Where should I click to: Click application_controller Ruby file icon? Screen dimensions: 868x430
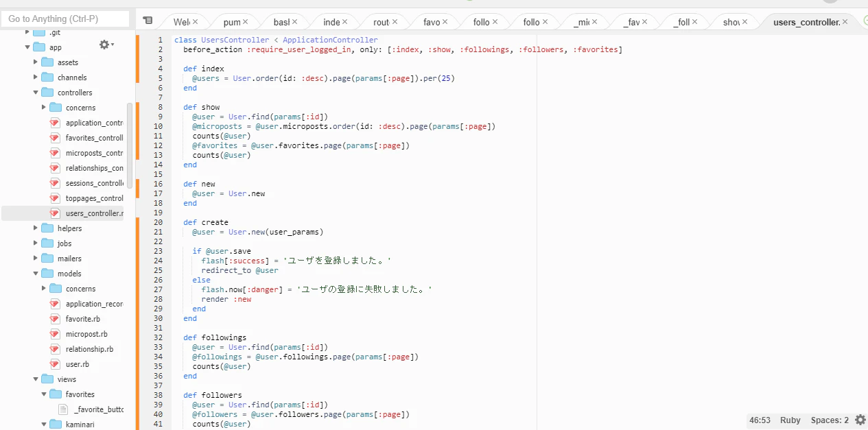point(55,123)
